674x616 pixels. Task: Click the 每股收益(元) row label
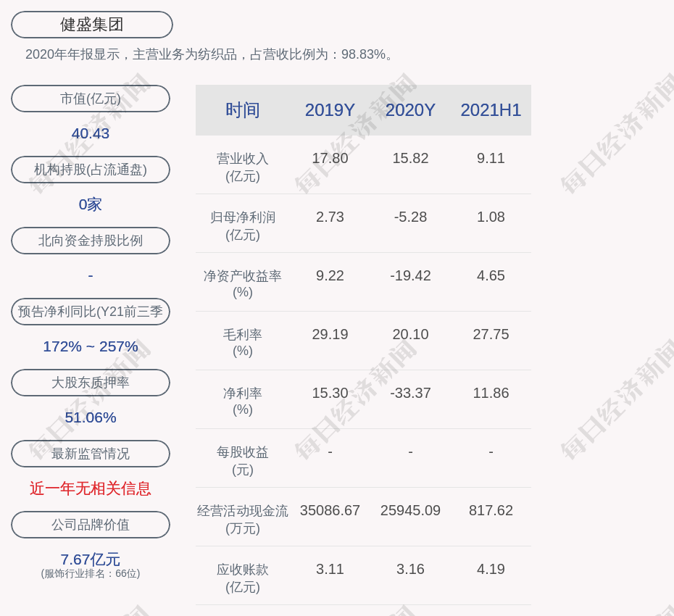click(243, 461)
